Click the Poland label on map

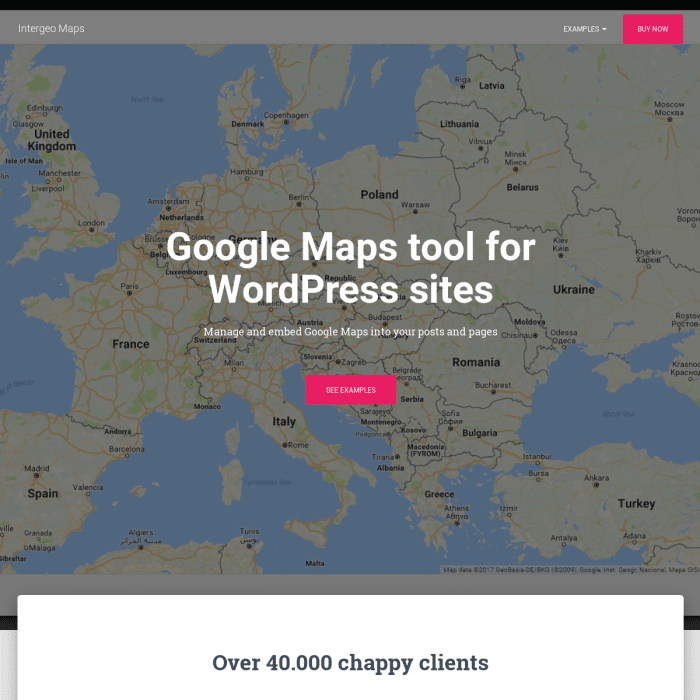(379, 195)
